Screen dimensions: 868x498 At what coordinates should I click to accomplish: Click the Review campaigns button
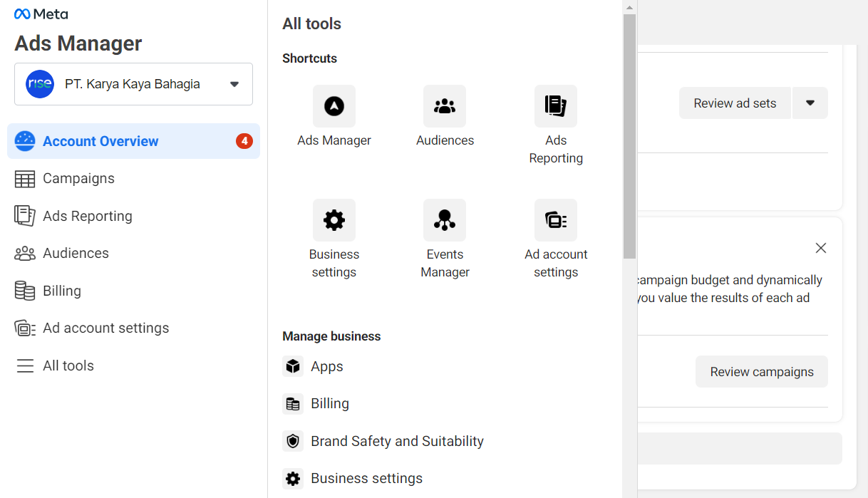(x=762, y=372)
